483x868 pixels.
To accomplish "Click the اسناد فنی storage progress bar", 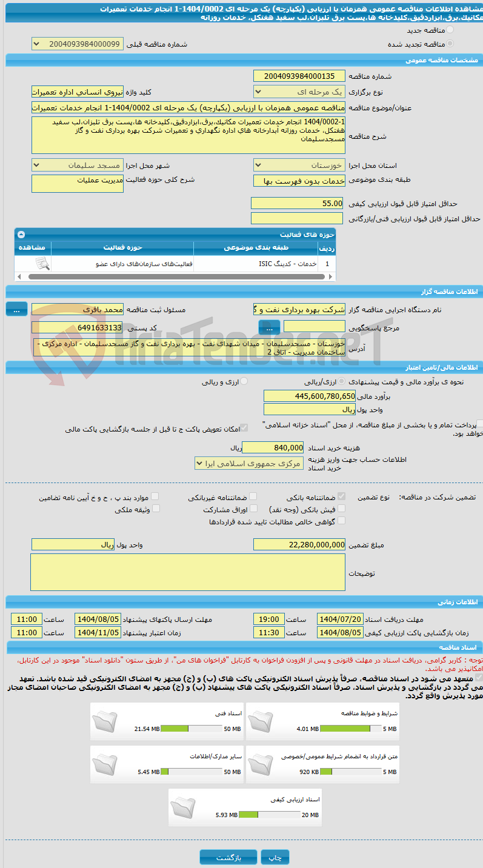I will click(191, 729).
